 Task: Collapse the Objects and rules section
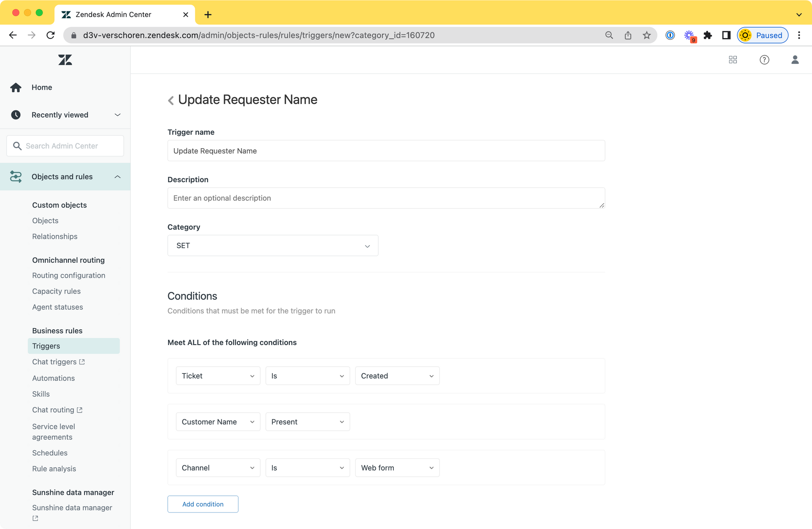[x=117, y=177]
